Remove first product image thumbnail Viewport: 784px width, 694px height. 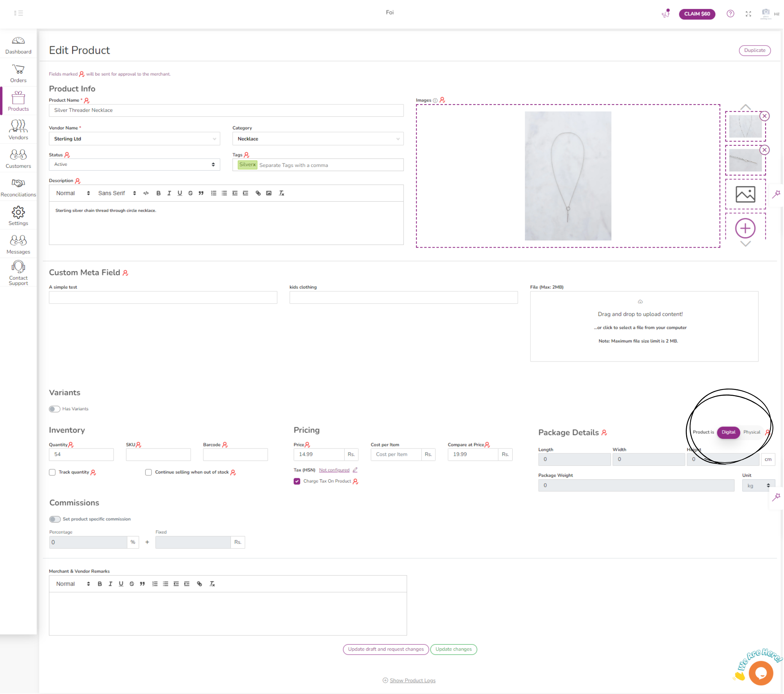(x=765, y=116)
